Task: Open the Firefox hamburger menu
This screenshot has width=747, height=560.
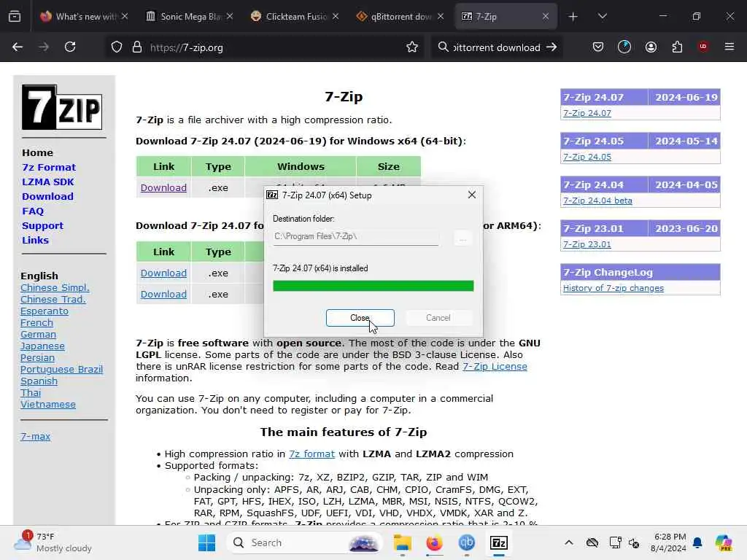Action: coord(729,47)
